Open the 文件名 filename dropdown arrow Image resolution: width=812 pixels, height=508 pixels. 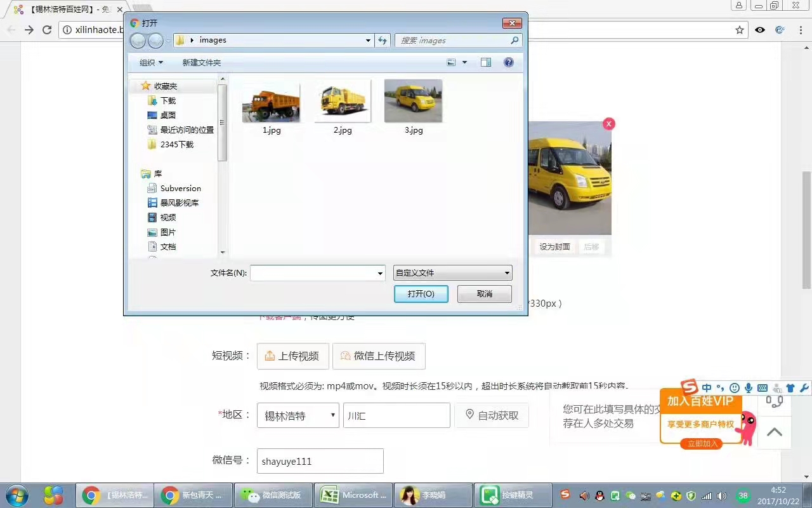(380, 274)
